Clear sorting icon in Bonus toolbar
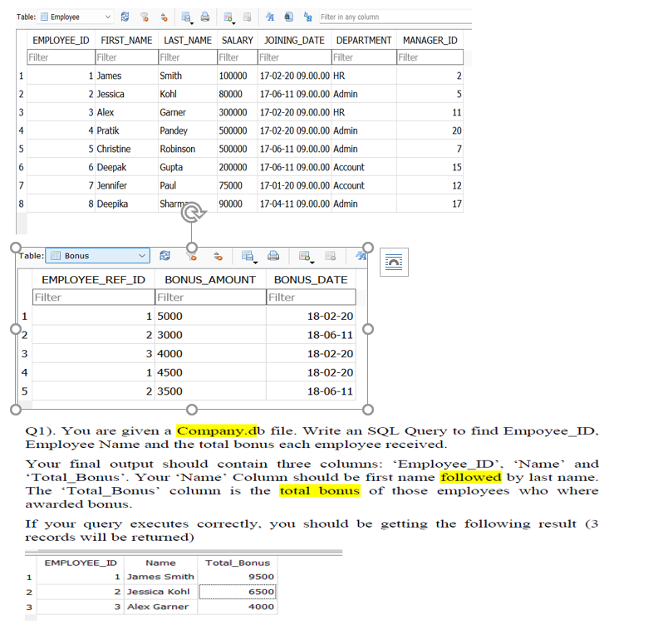 pos(218,256)
